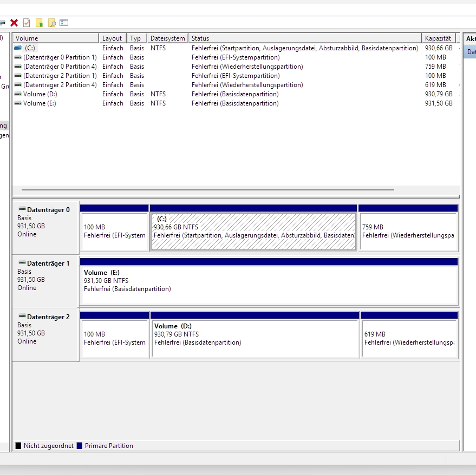The image size is (476, 475).
Task: Click the disk icon next to Datenträger 0
Action: coord(22,209)
